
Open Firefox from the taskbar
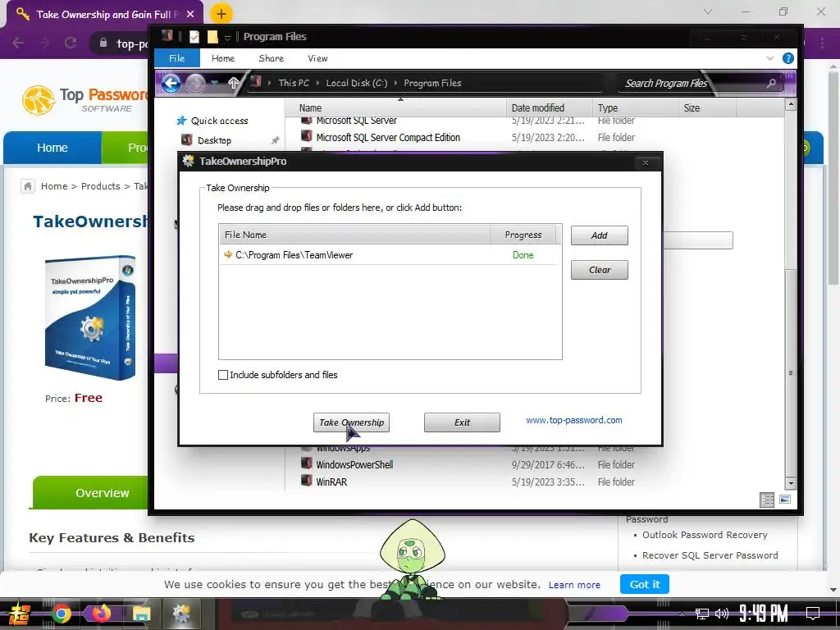click(101, 613)
